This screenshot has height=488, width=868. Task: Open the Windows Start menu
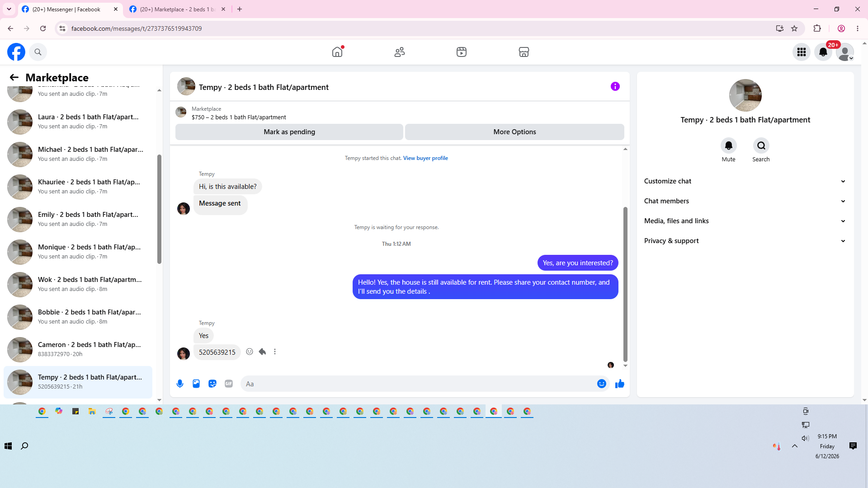[x=8, y=446]
